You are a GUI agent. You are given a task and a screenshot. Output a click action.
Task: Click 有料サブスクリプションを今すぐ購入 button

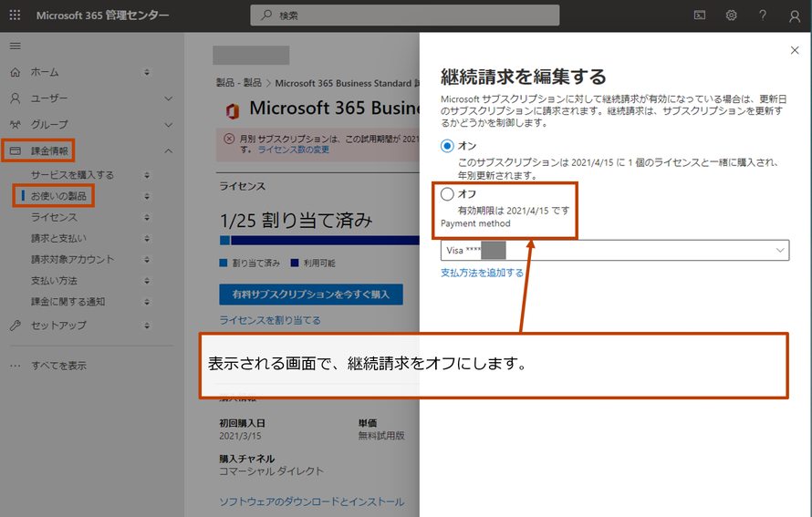click(x=310, y=295)
